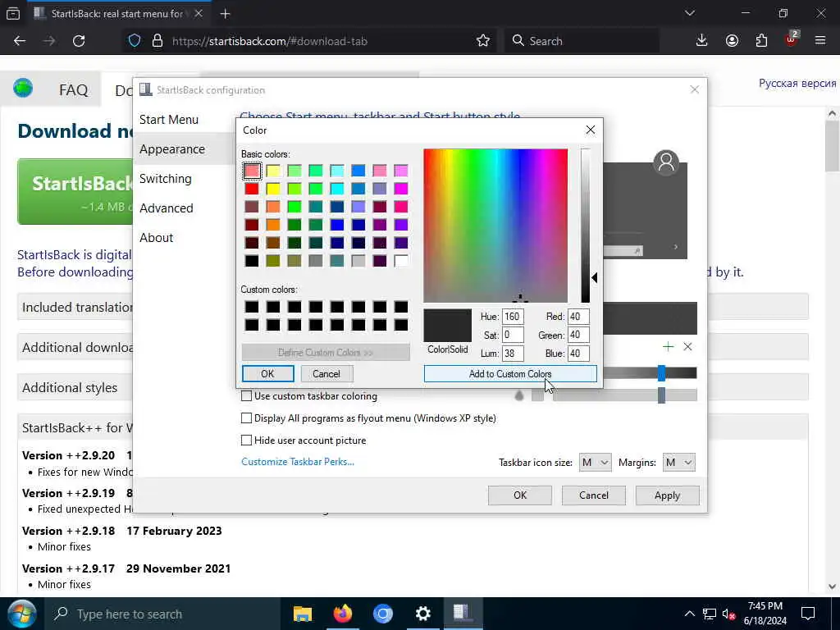Click the globe logo on the webpage
This screenshot has width=840, height=630.
pos(23,87)
